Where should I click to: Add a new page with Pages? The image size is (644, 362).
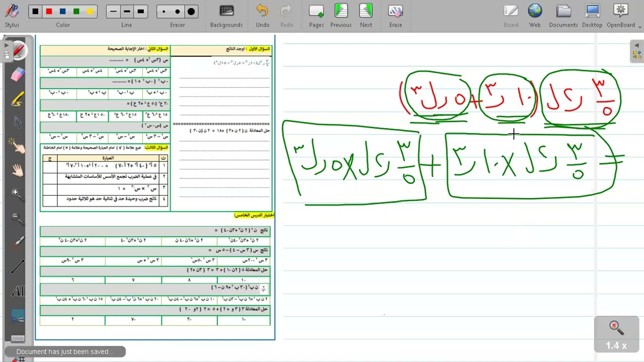coord(316,15)
